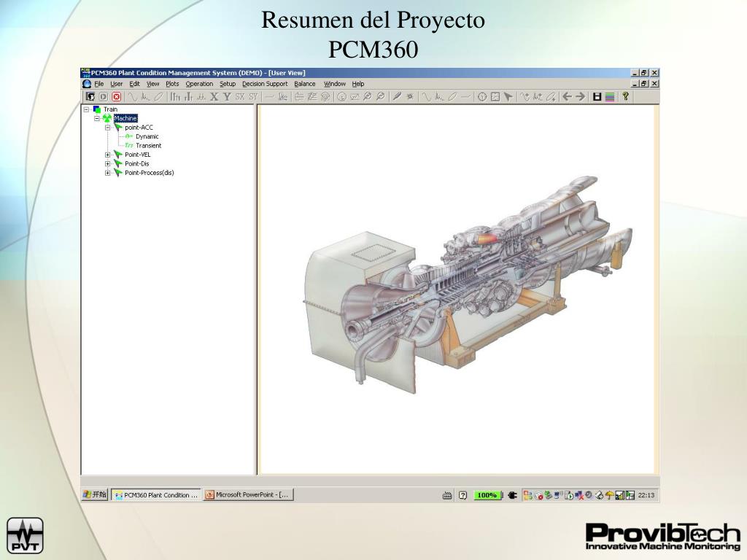Screen dimensions: 747x560
Task: Open the Setup menu
Action: click(228, 84)
